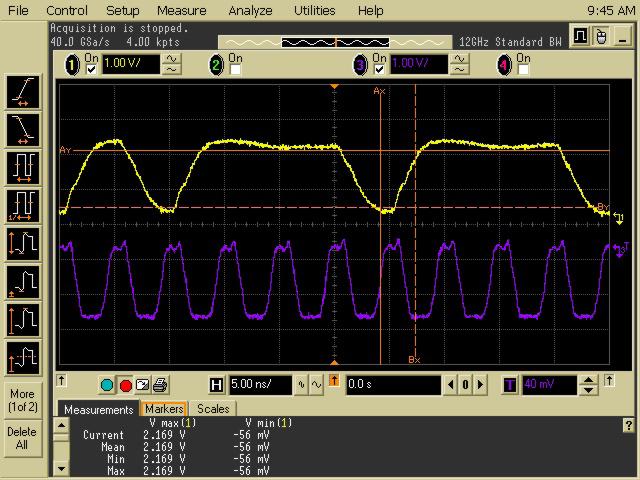Click the orange trigger reference arrow icon
The image size is (640, 480).
pos(334,381)
